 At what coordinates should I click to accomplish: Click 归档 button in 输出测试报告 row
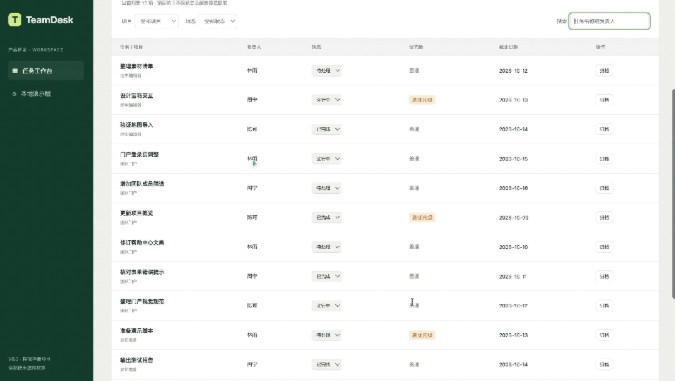point(604,365)
